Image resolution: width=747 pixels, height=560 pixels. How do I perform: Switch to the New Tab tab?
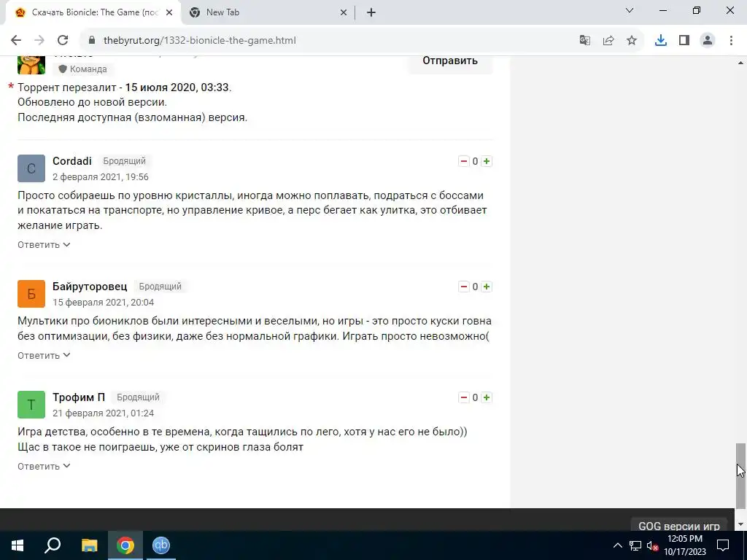pyautogui.click(x=268, y=12)
